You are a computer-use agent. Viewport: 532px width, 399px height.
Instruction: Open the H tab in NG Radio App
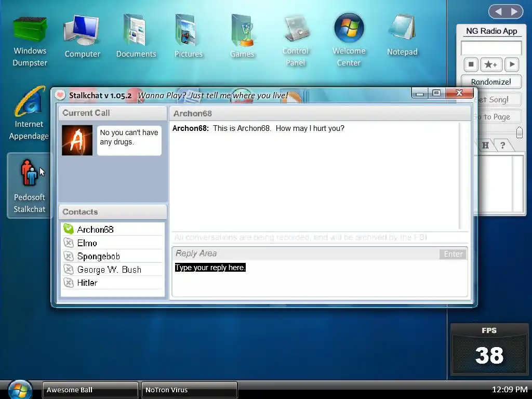coord(486,145)
